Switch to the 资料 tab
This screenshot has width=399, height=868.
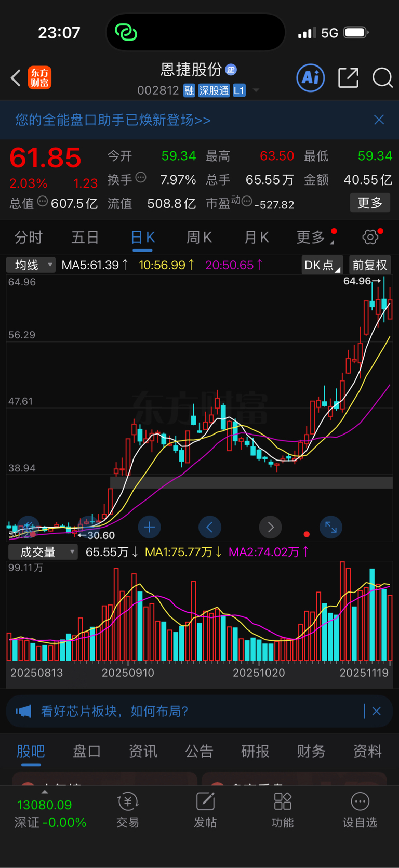click(x=367, y=752)
